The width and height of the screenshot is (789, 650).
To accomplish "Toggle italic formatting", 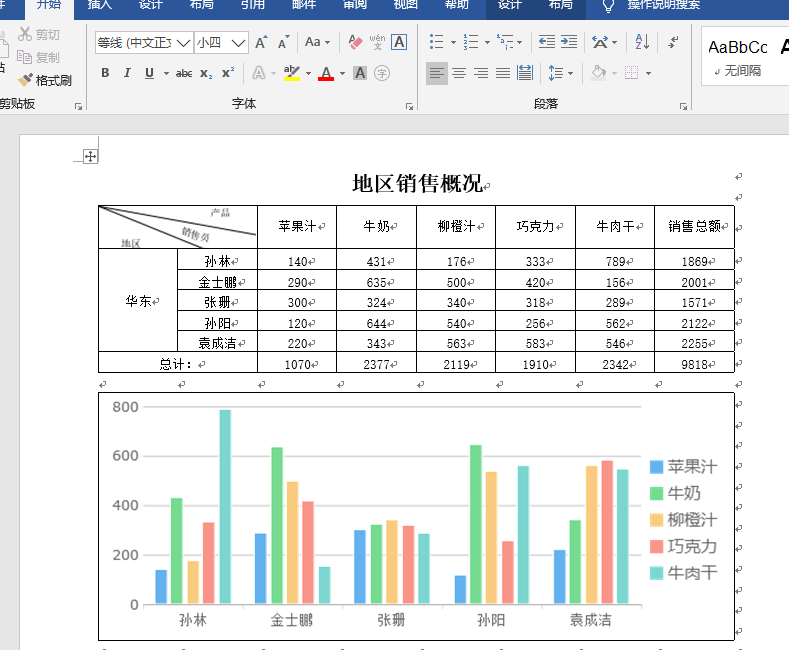I will tap(127, 73).
